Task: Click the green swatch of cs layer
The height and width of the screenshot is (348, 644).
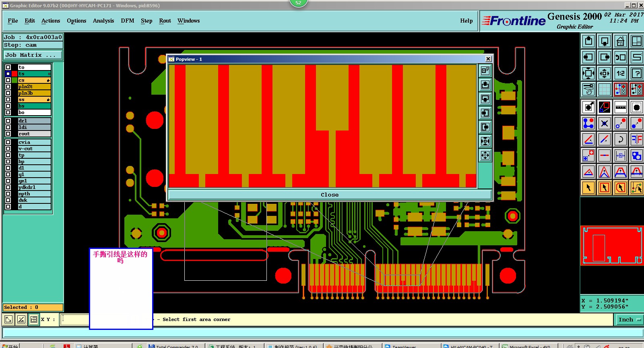Action: [15, 80]
